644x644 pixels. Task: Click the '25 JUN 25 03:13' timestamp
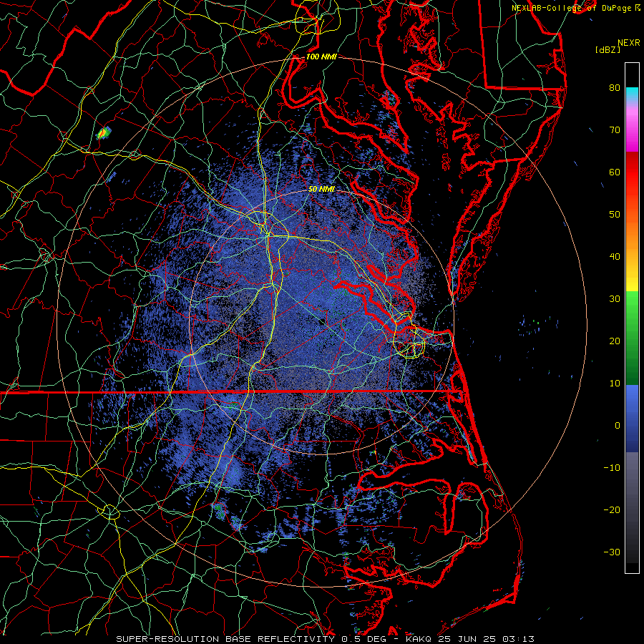tap(487, 639)
